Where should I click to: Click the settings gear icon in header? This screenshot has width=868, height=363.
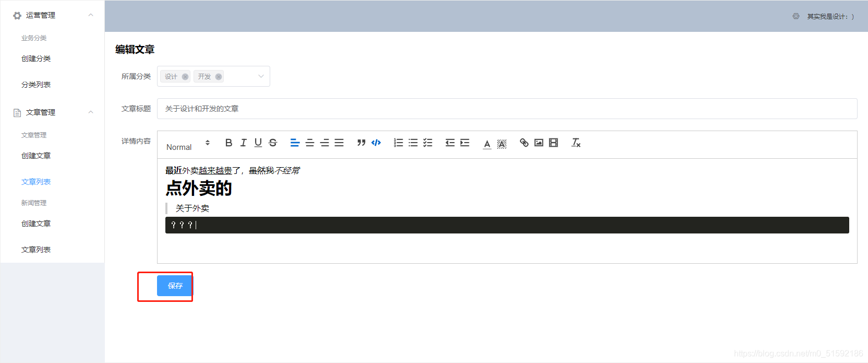(x=796, y=16)
